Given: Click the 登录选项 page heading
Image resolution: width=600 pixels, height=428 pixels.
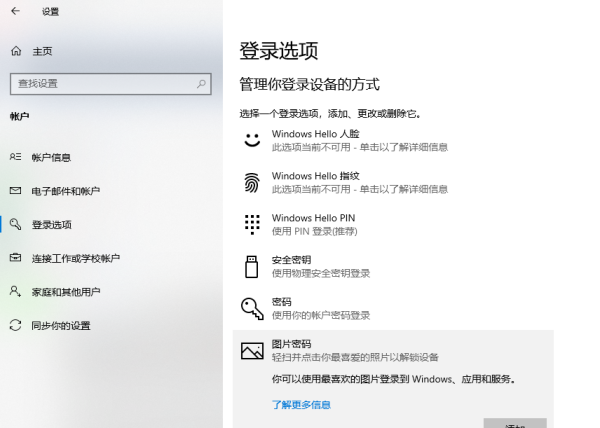Looking at the screenshot, I should point(279,51).
